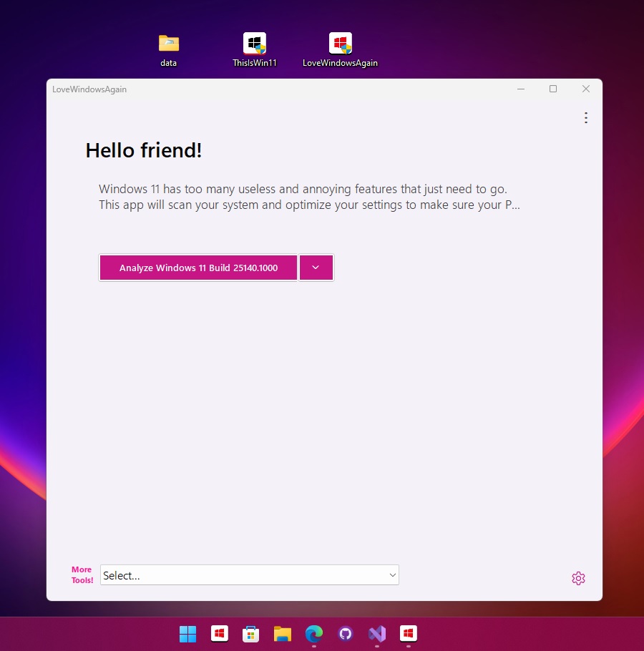
Task: Click Analyze Windows 11 Build 25140.1000
Action: [x=198, y=268]
